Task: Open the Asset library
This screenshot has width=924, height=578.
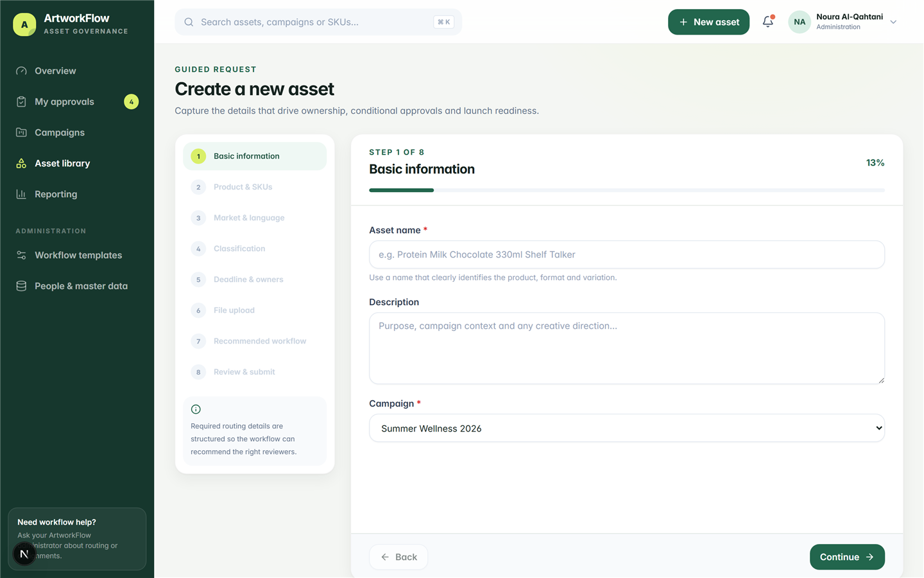Action: click(x=77, y=163)
